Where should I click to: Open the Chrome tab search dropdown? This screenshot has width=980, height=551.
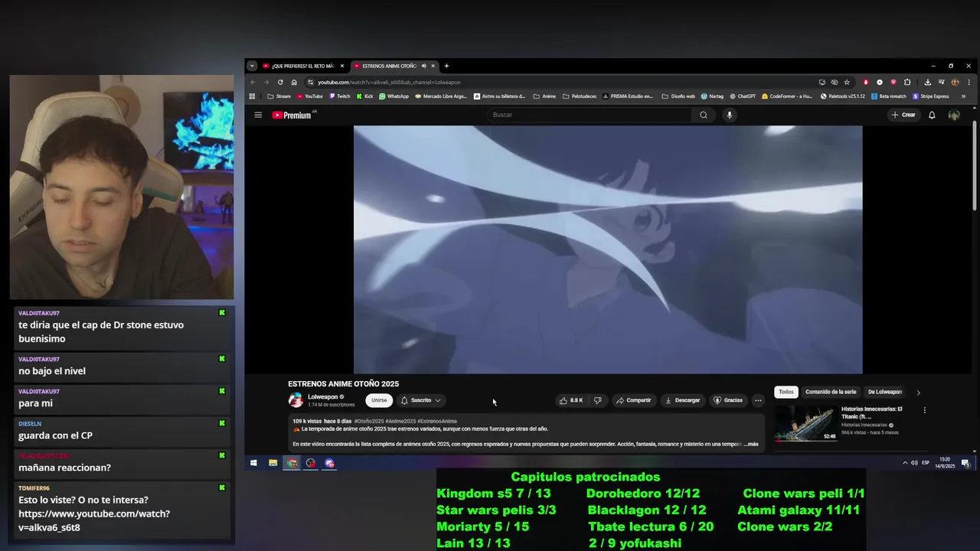(252, 66)
